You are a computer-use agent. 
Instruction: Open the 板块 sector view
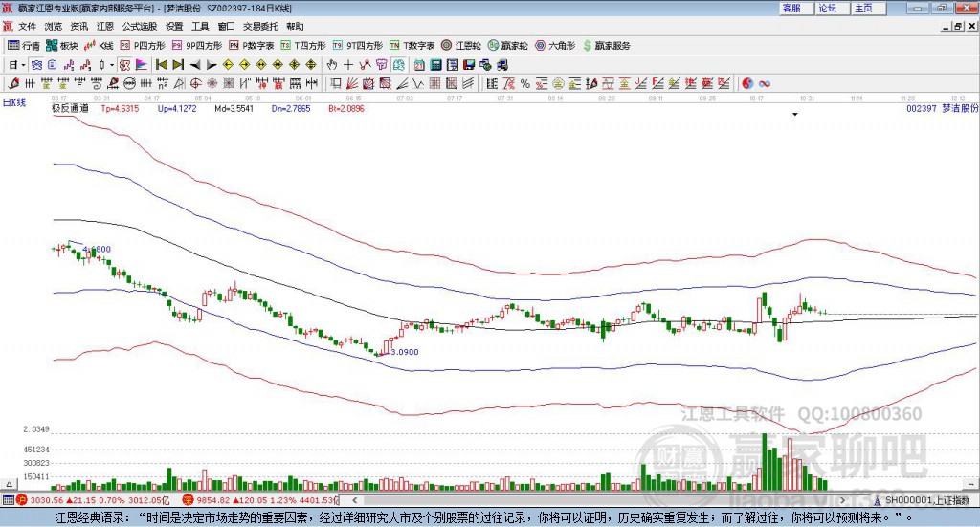point(61,46)
